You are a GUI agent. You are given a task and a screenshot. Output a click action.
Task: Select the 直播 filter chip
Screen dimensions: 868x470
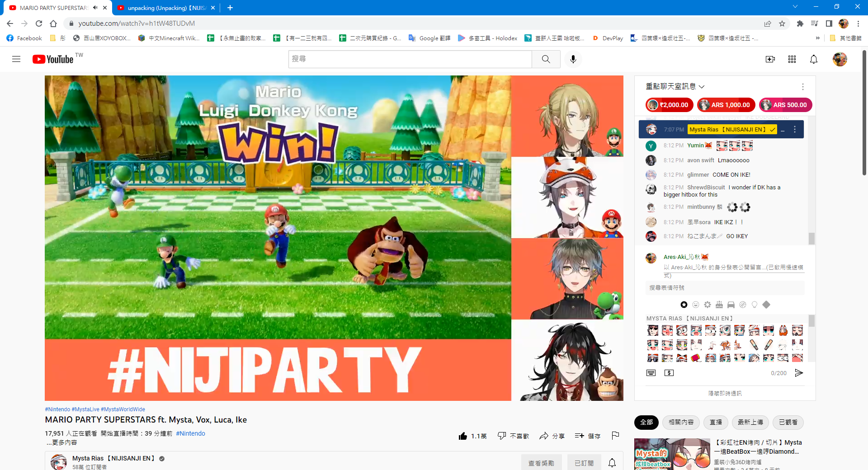[x=716, y=422]
